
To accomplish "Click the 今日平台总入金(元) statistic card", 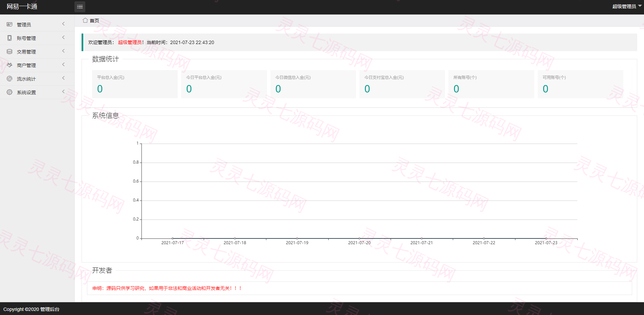I will pos(224,84).
